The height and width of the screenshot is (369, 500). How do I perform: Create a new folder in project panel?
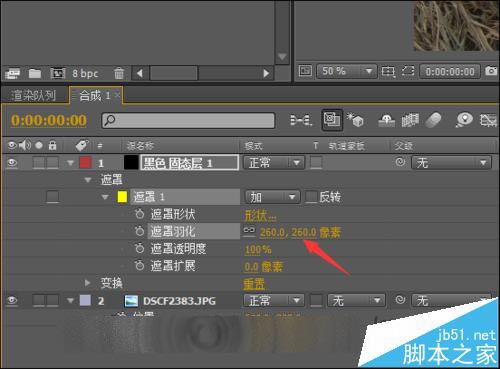(35, 73)
